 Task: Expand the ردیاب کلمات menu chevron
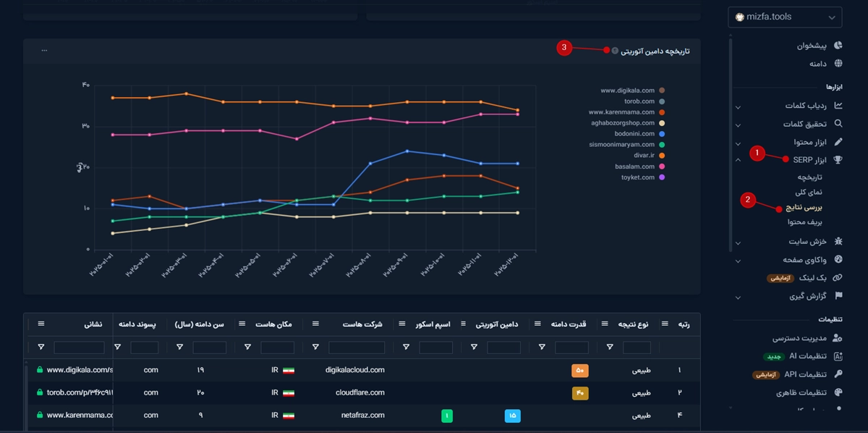[738, 107]
